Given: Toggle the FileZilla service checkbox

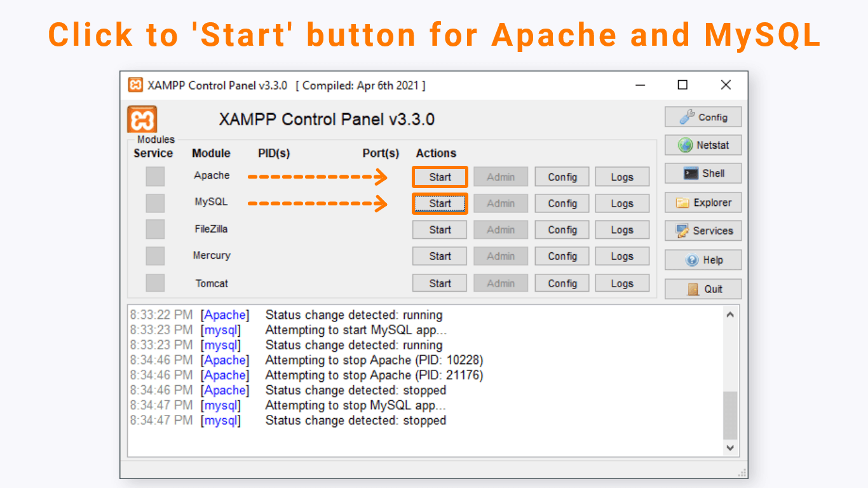Looking at the screenshot, I should [155, 229].
